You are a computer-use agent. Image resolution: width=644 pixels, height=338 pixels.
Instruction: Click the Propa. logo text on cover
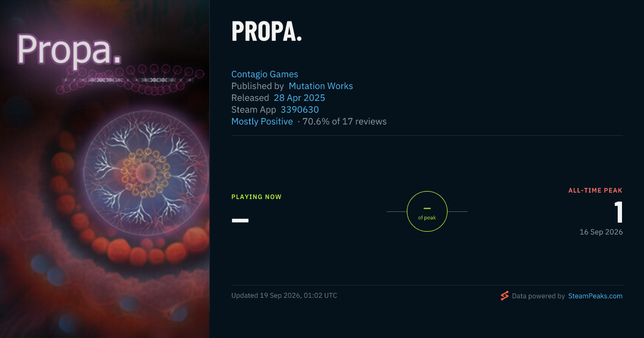[69, 49]
